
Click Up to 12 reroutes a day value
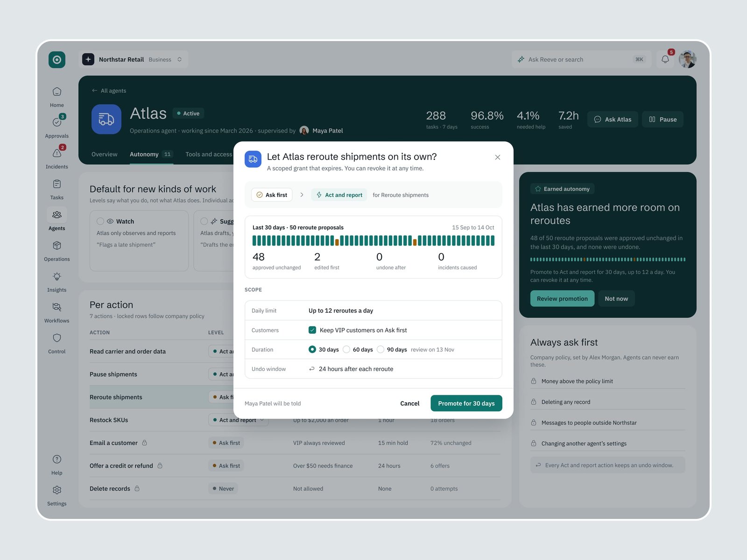[x=341, y=311]
